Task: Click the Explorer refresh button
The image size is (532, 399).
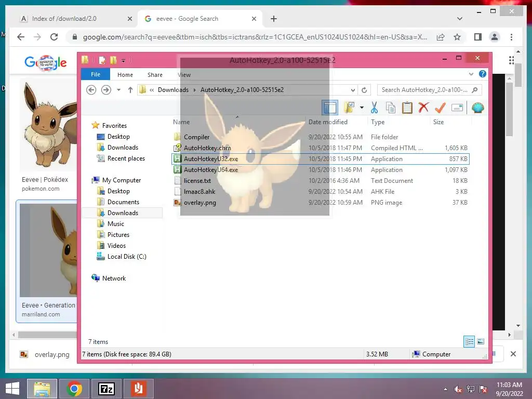Action: point(364,90)
